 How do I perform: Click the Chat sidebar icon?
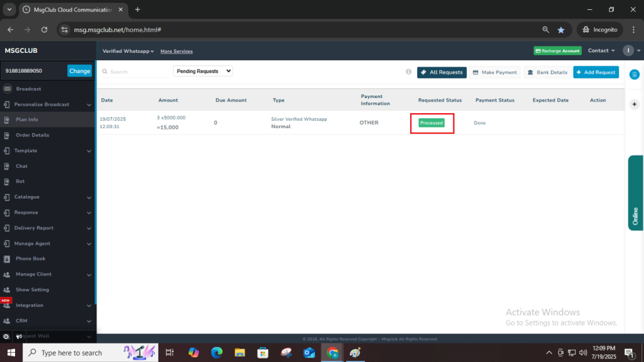6,166
